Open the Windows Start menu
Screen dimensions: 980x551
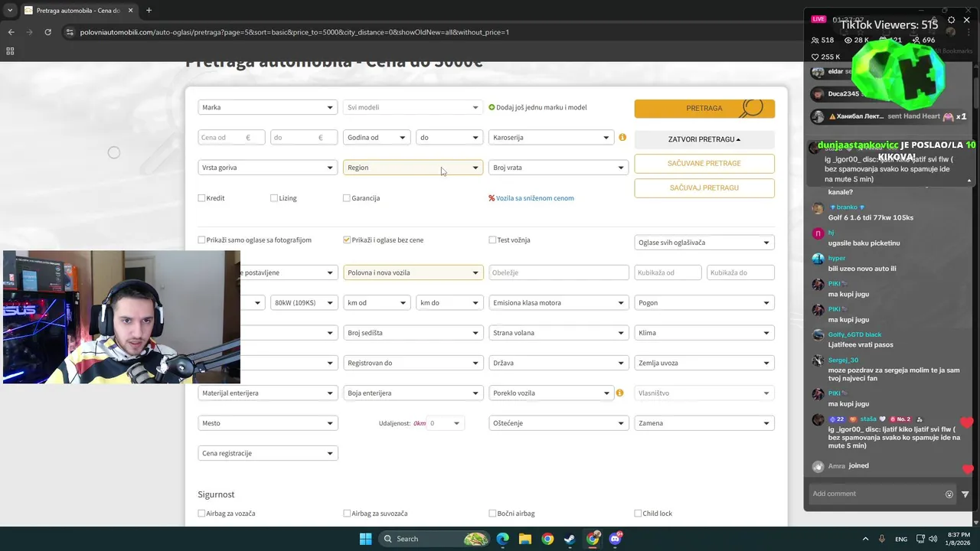coord(365,539)
